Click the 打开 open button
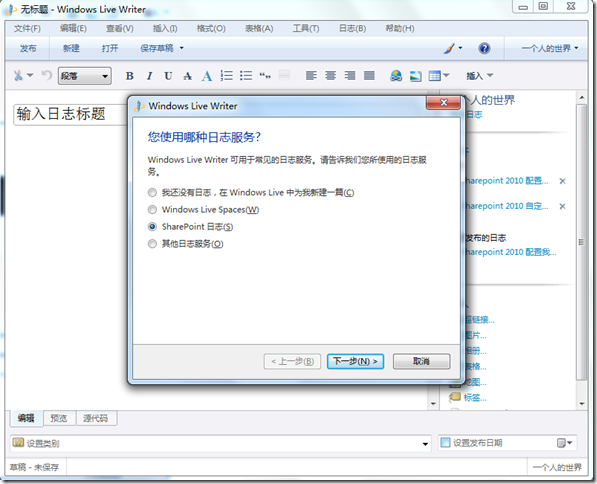The width and height of the screenshot is (597, 484). tap(110, 48)
